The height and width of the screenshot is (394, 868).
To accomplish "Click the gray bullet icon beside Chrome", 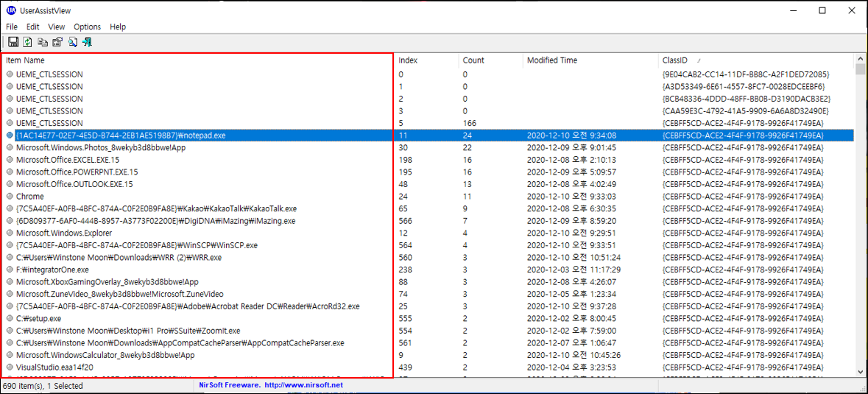I will coord(10,196).
